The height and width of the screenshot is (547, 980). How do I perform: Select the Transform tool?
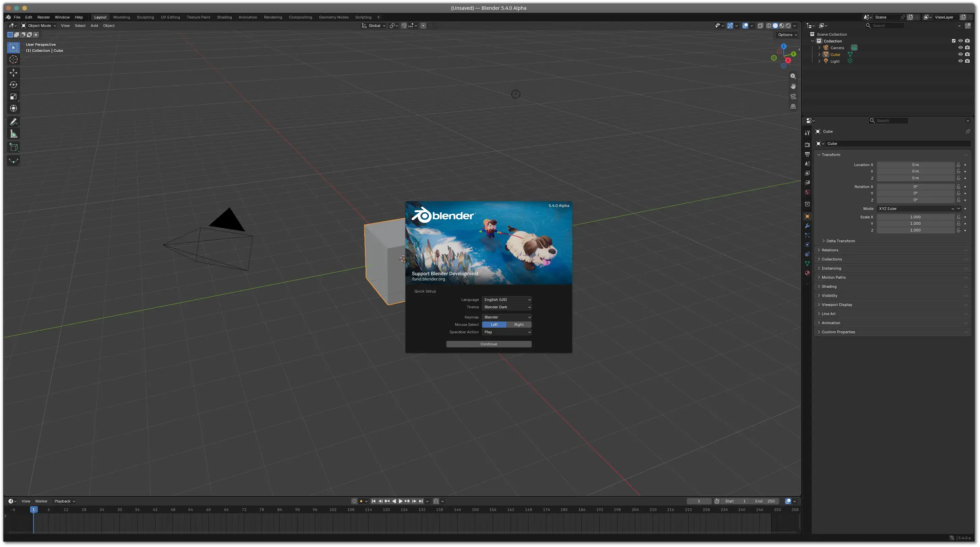coord(14,108)
